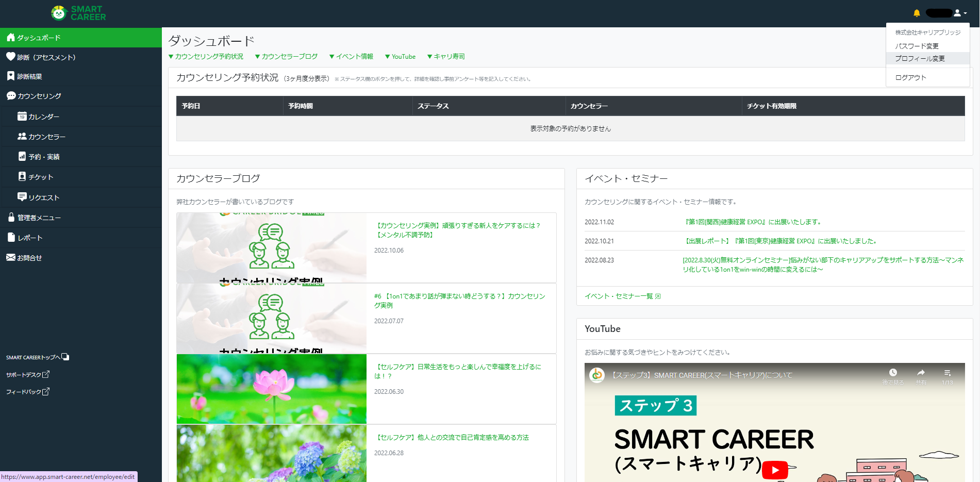This screenshot has height=482, width=980.
Task: Click the document icon beside レポート
Action: coord(11,237)
